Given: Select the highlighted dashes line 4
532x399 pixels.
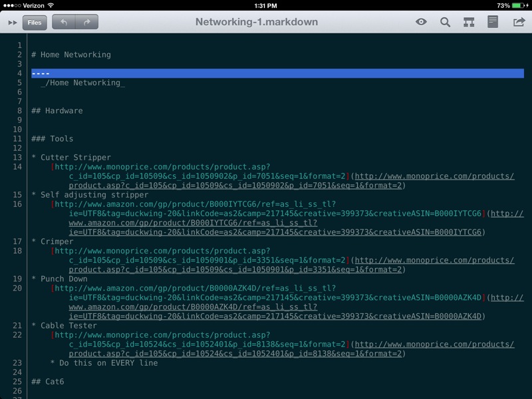Looking at the screenshot, I should [41, 73].
